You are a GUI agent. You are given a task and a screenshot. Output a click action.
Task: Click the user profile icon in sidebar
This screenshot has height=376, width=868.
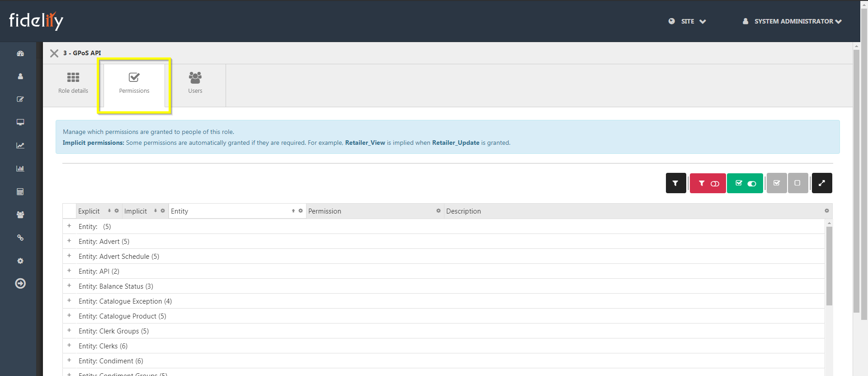20,76
